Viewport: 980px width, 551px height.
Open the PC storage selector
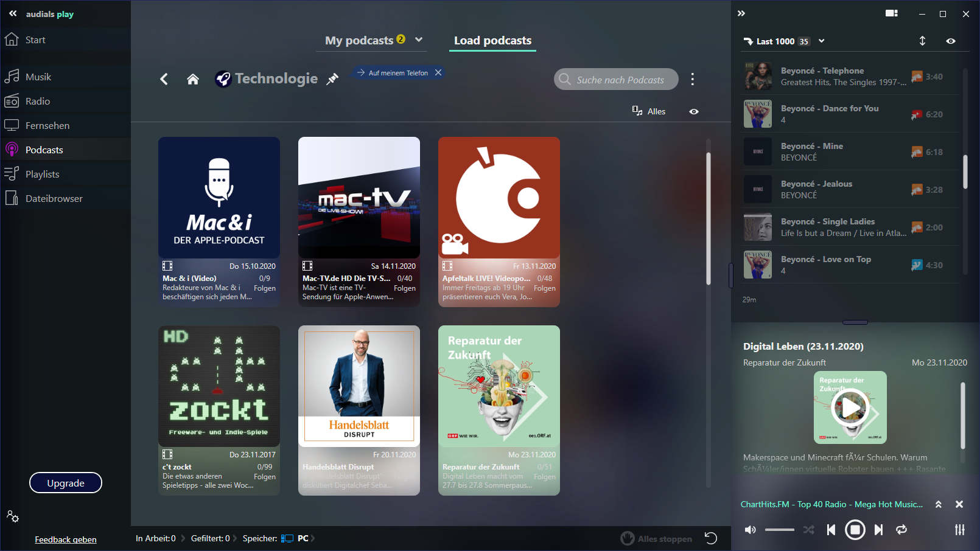pyautogui.click(x=303, y=538)
